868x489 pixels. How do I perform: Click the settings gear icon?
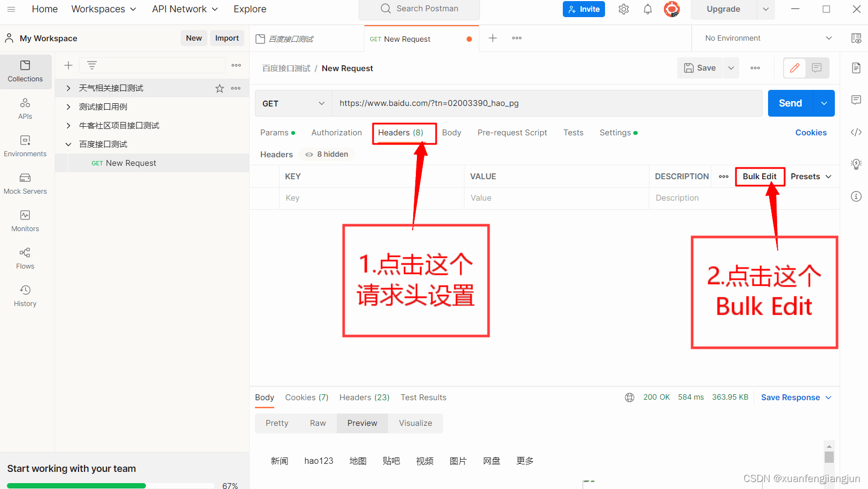[624, 9]
